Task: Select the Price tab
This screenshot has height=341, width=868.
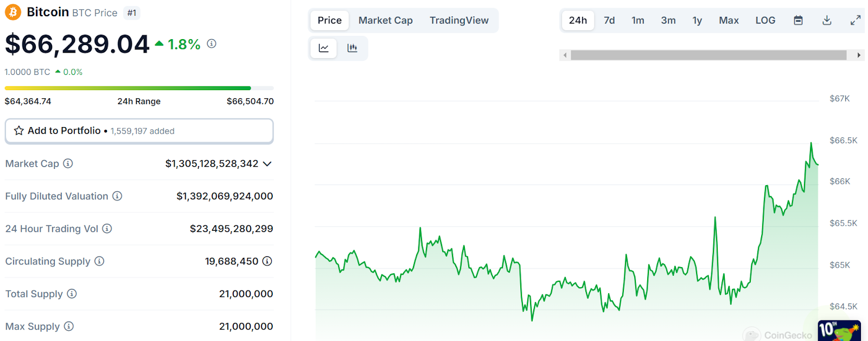Action: pyautogui.click(x=330, y=21)
